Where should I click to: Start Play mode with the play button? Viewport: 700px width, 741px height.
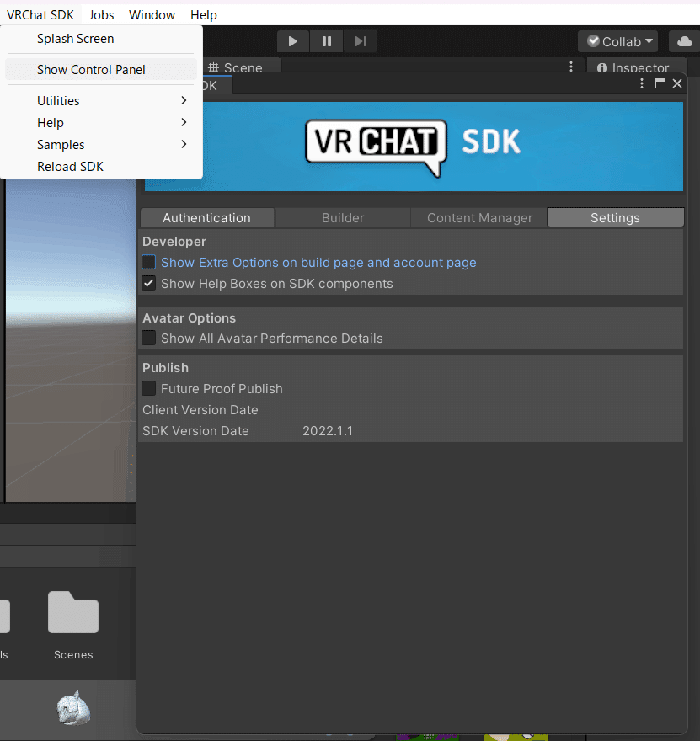click(x=292, y=41)
